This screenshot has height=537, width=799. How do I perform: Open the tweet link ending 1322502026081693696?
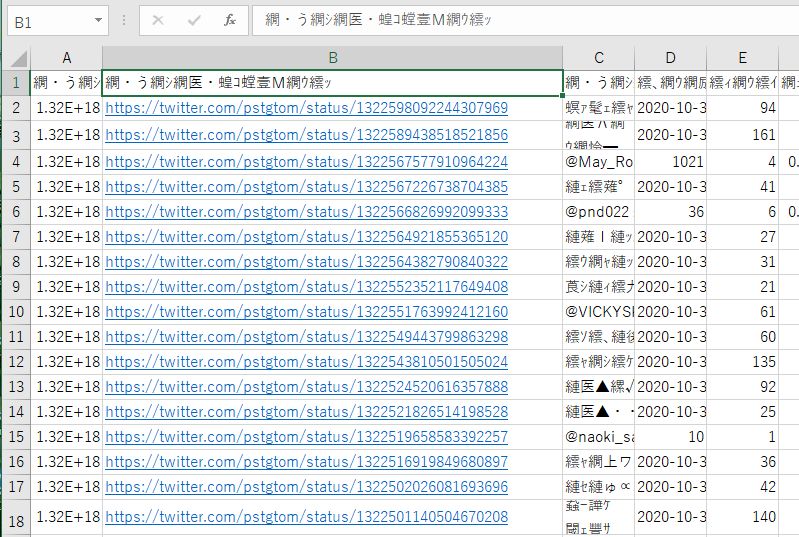point(307,487)
